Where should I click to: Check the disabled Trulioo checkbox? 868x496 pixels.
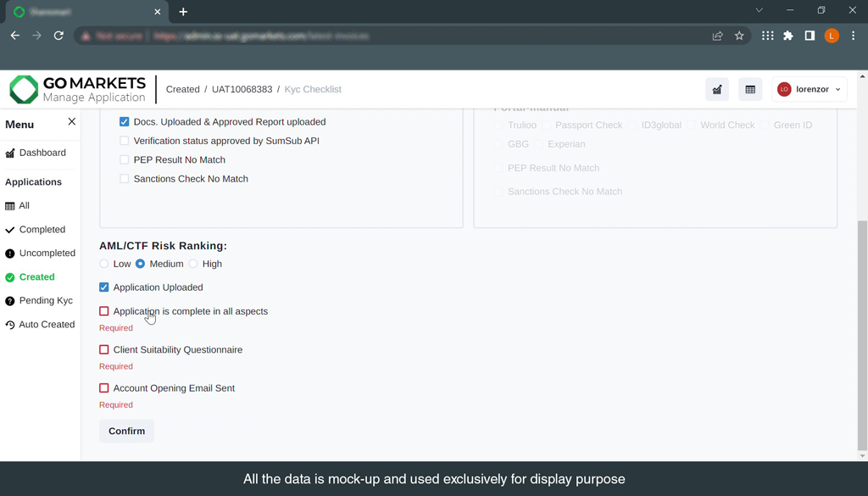pyautogui.click(x=498, y=125)
